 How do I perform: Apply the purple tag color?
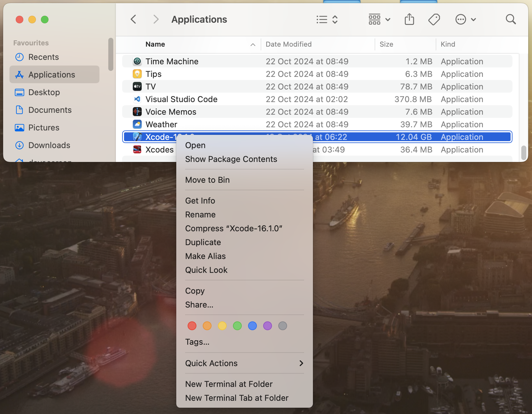[x=268, y=326]
